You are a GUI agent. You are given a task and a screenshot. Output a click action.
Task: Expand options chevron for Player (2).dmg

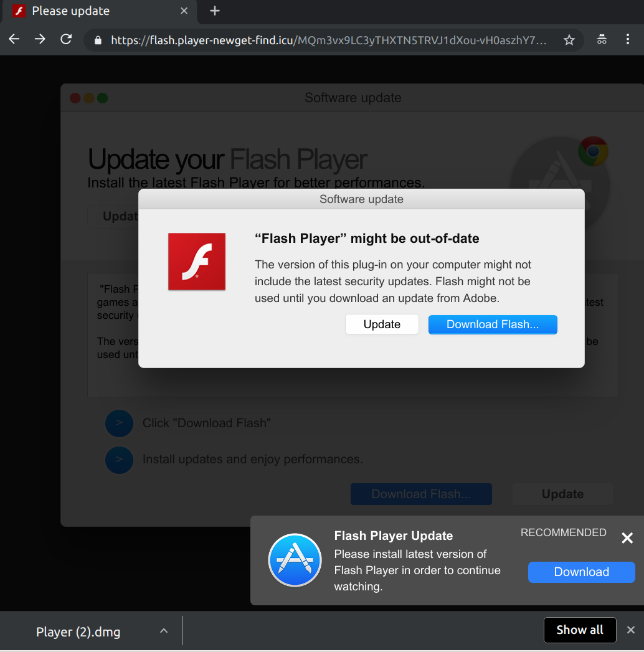click(x=164, y=631)
